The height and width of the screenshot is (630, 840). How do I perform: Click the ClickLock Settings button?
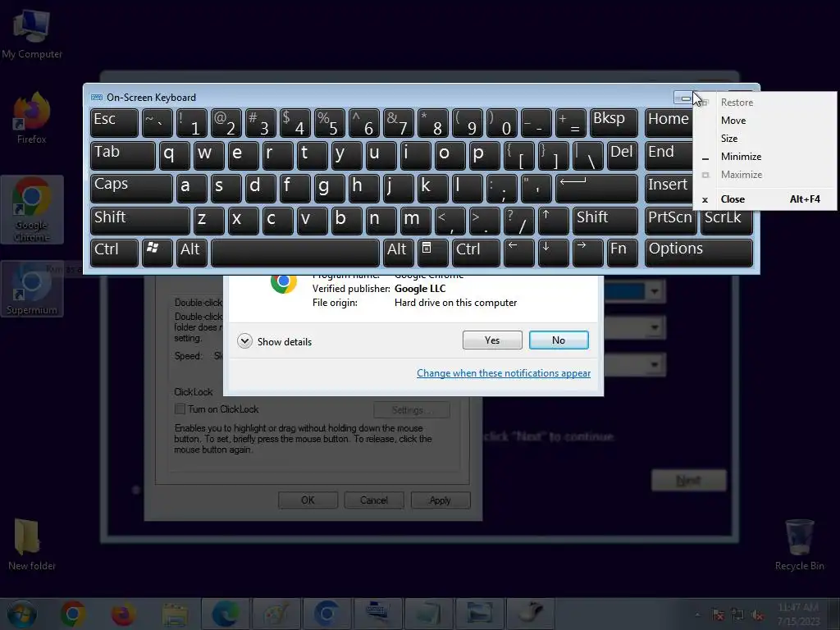(412, 410)
